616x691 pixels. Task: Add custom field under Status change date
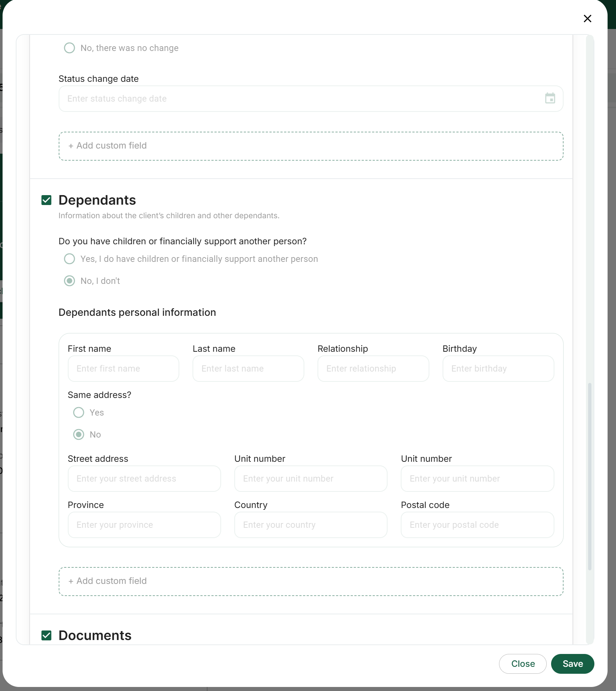(x=311, y=146)
